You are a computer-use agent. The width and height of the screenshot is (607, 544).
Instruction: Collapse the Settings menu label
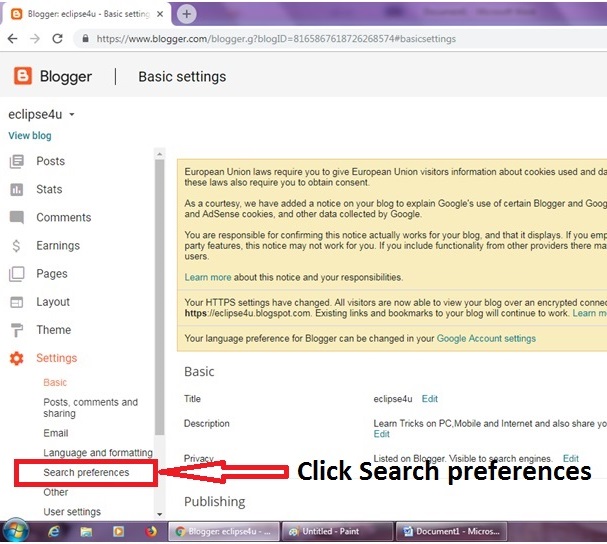click(57, 358)
